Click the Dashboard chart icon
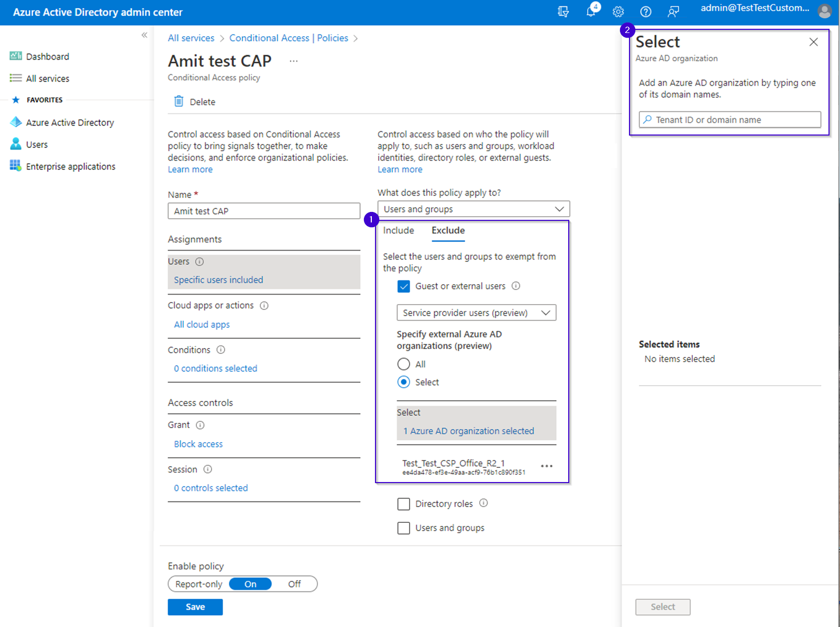 point(16,56)
